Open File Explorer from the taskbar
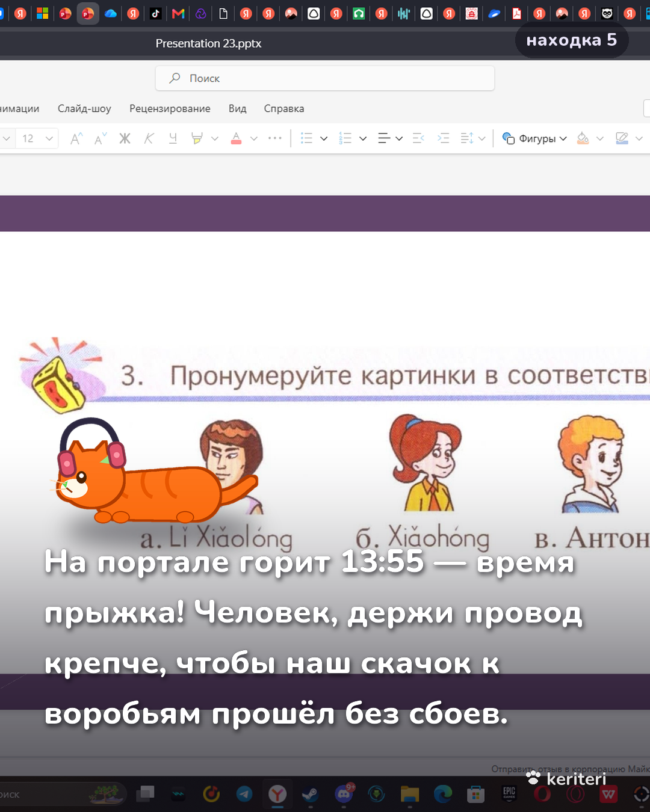Image resolution: width=650 pixels, height=812 pixels. (409, 795)
